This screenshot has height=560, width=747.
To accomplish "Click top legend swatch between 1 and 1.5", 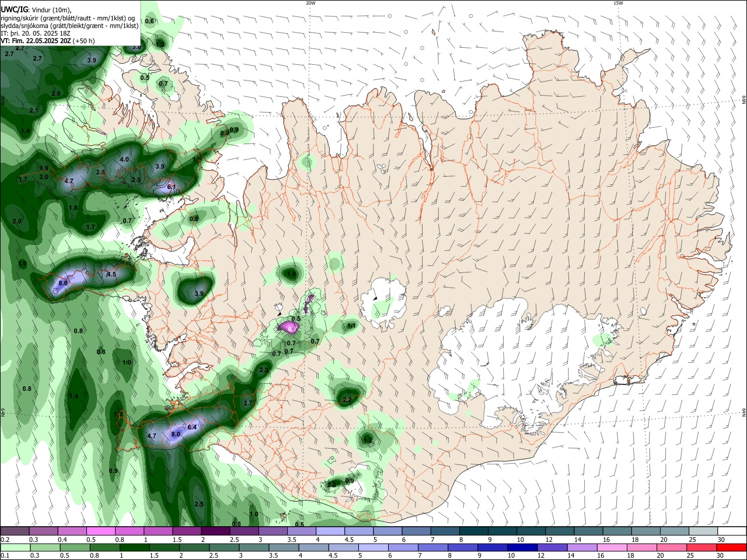I will [x=158, y=531].
